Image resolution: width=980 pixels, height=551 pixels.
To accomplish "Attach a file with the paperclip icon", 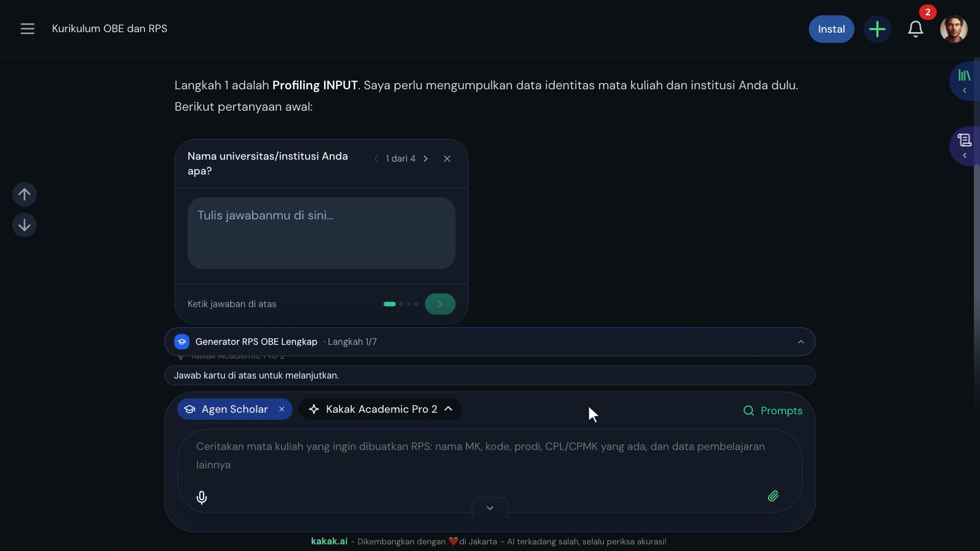I will (773, 496).
